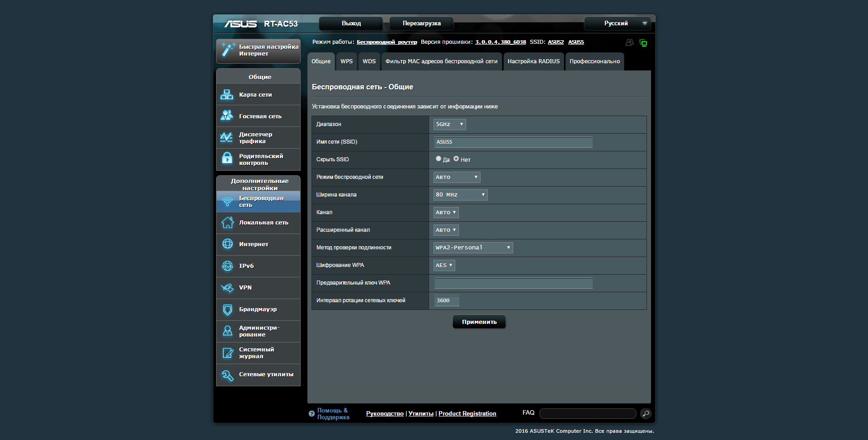Click the System Log pencil icon
The image size is (868, 440).
click(x=227, y=353)
